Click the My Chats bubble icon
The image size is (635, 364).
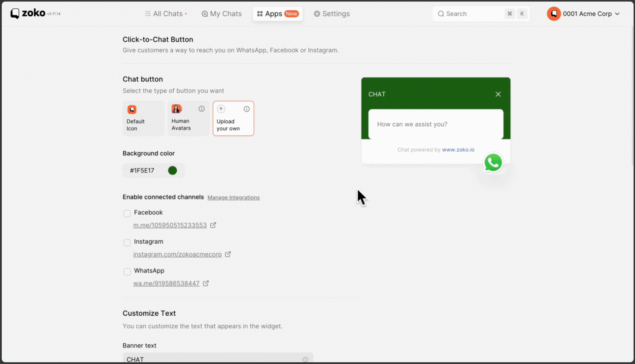point(205,14)
